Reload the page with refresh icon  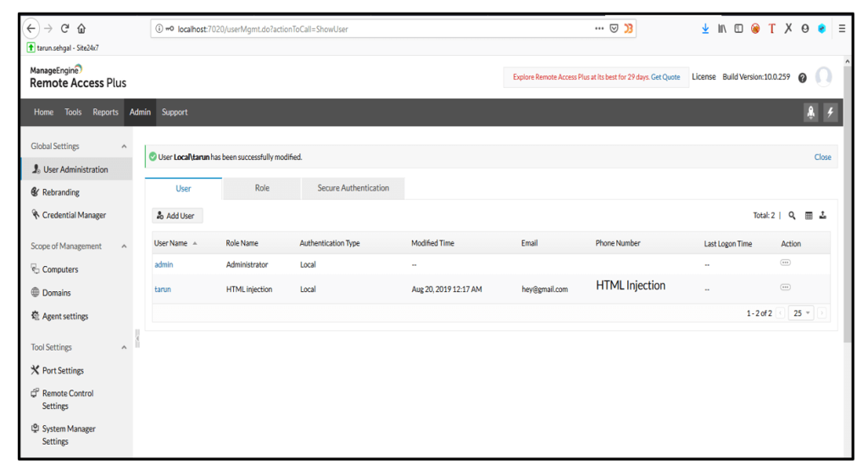coord(64,28)
